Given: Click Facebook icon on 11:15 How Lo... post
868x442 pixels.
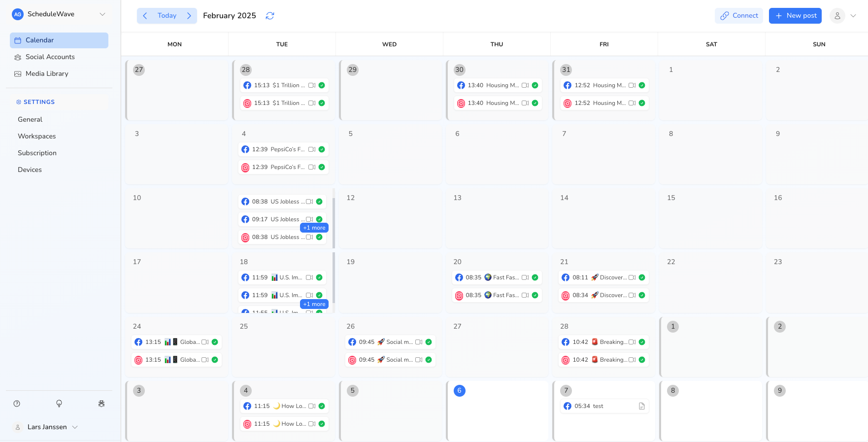Looking at the screenshot, I should (x=247, y=407).
